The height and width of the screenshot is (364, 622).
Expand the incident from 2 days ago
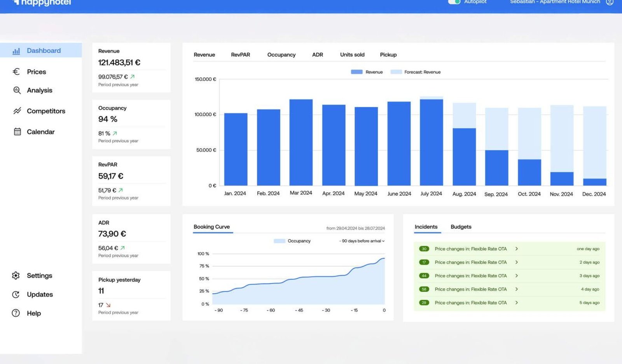point(517,262)
